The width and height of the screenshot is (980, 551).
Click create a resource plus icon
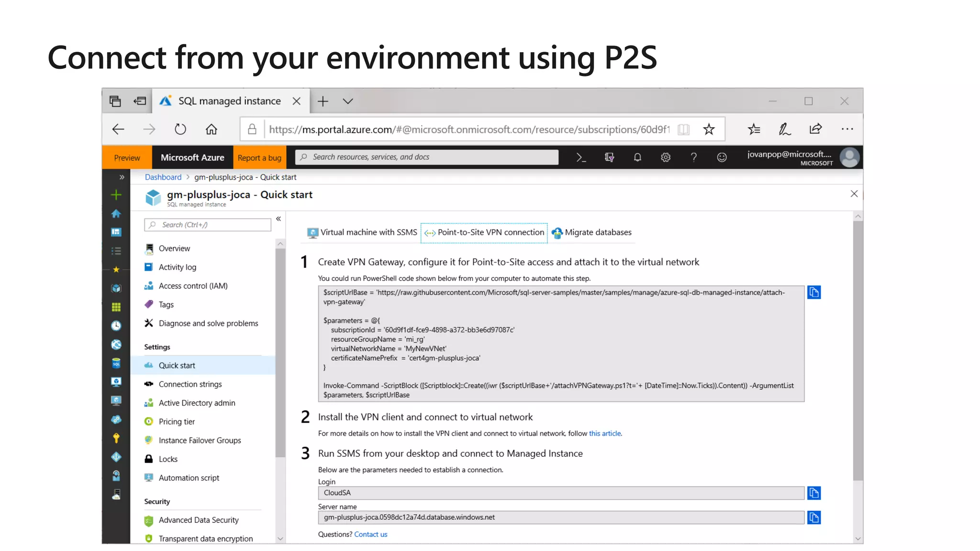[116, 195]
